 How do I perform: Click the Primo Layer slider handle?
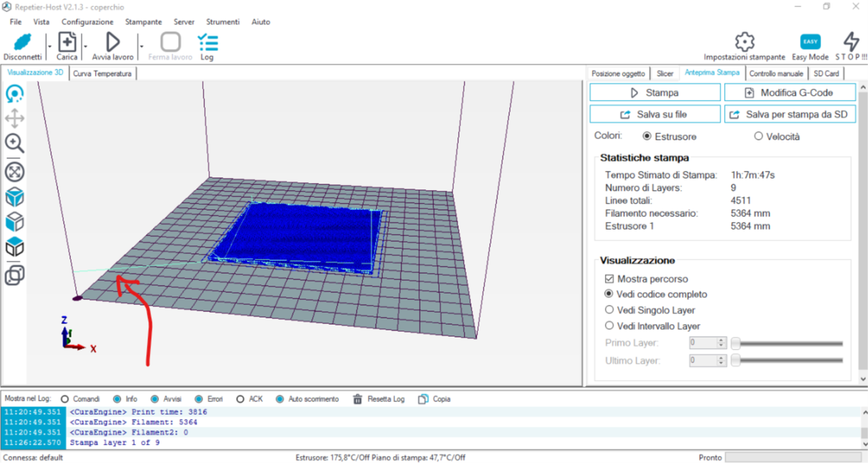(735, 343)
